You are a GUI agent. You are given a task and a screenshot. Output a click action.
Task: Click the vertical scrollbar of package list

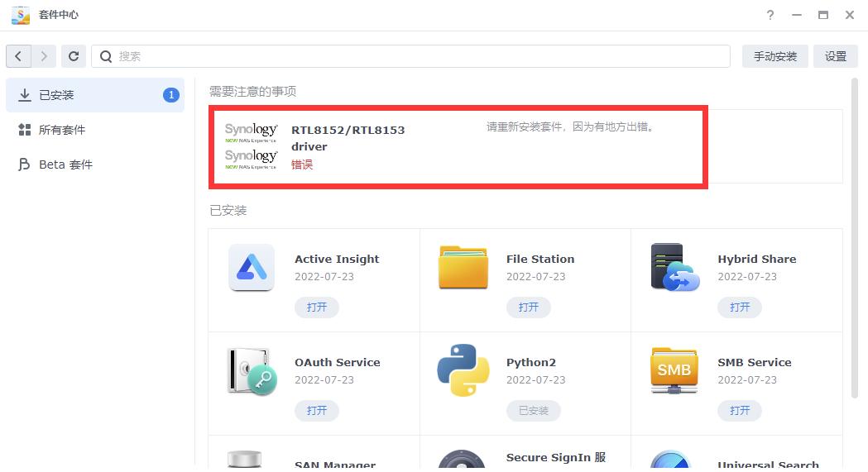click(855, 238)
